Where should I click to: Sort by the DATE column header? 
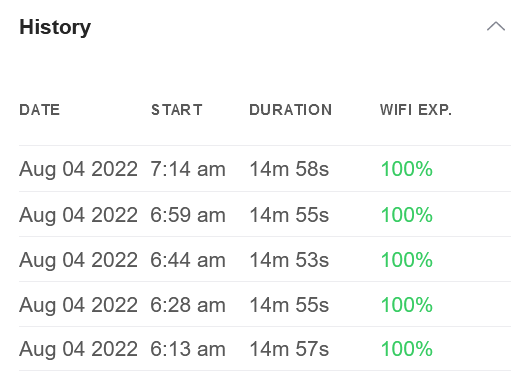tap(40, 110)
